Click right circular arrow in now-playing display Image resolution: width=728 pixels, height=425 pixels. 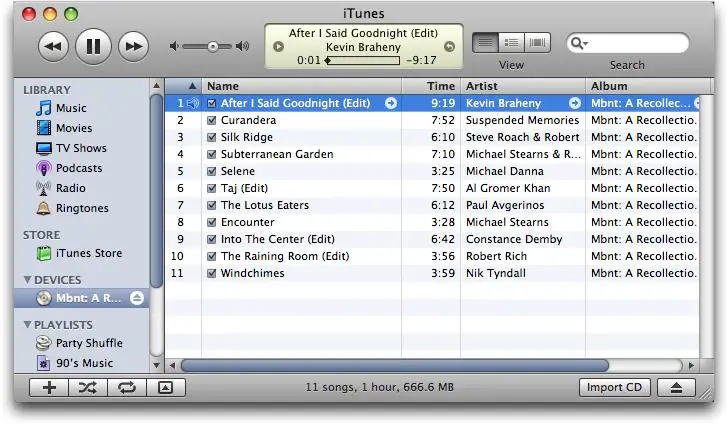click(x=449, y=46)
